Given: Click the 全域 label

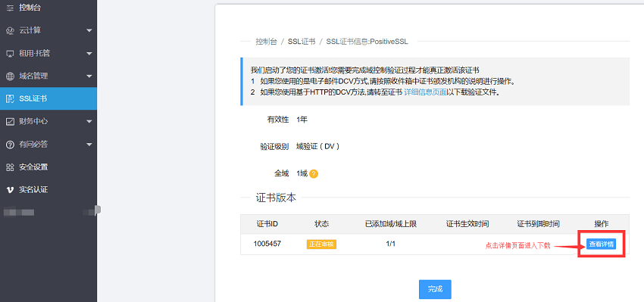Looking at the screenshot, I should (282, 173).
